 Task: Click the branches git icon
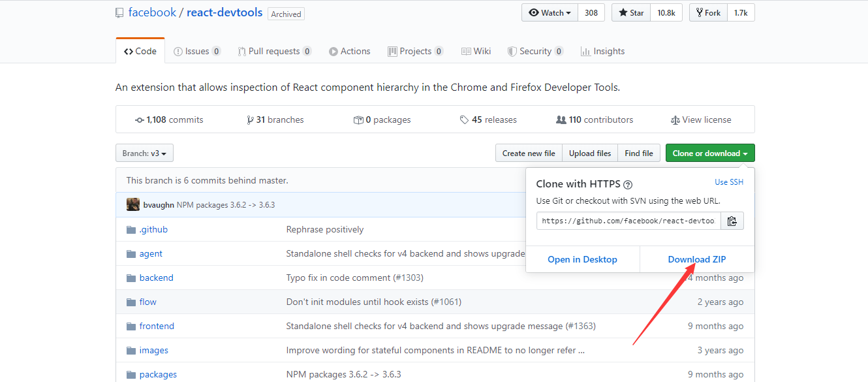coord(250,120)
